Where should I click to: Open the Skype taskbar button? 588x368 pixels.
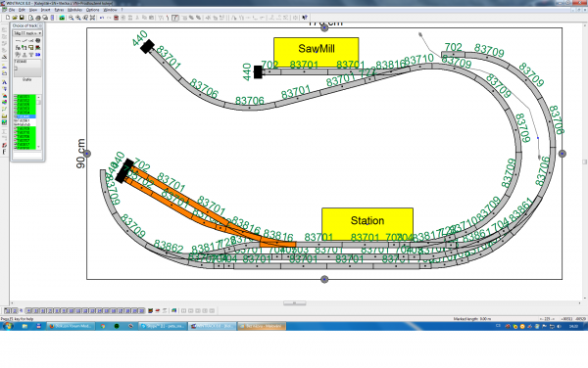click(163, 326)
